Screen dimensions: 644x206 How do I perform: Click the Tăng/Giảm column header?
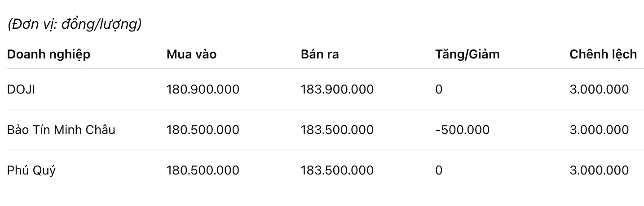pyautogui.click(x=467, y=54)
